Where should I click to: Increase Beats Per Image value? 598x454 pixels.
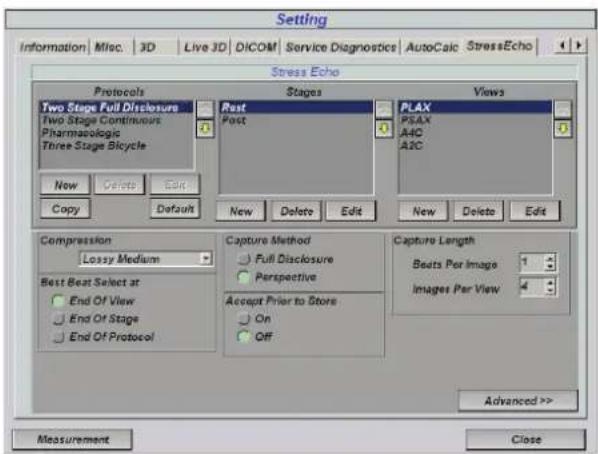pyautogui.click(x=550, y=258)
